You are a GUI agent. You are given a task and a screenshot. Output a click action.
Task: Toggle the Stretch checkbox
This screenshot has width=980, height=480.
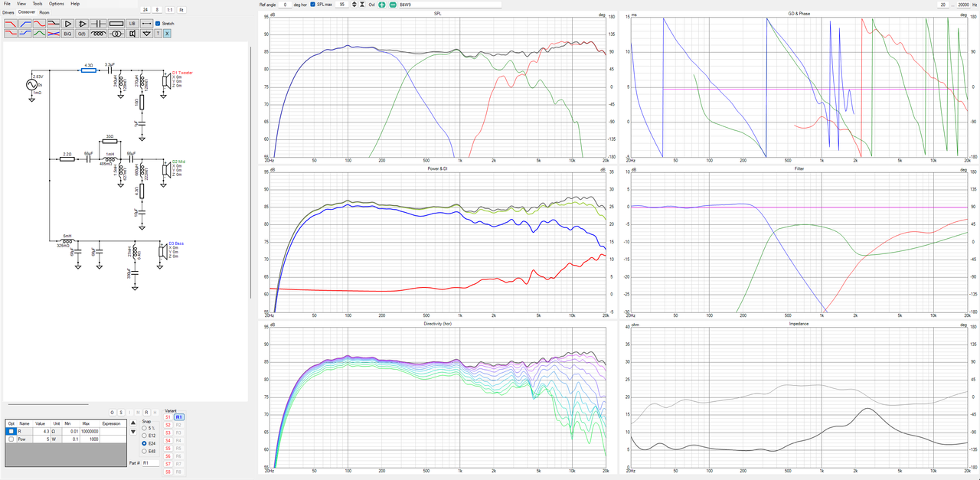point(158,24)
